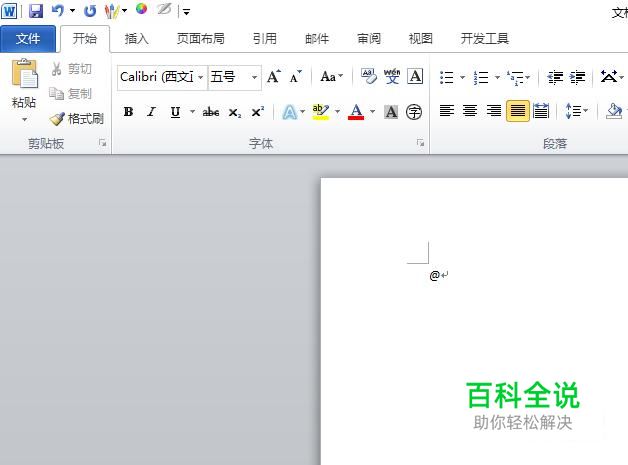The image size is (628, 465).
Task: Set align text right
Action: pyautogui.click(x=493, y=111)
